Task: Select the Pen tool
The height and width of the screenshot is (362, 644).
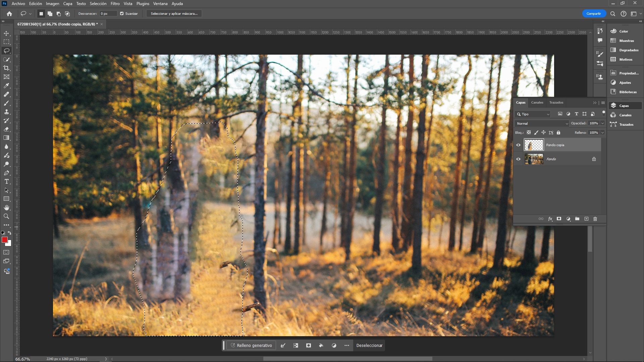Action: [6, 173]
